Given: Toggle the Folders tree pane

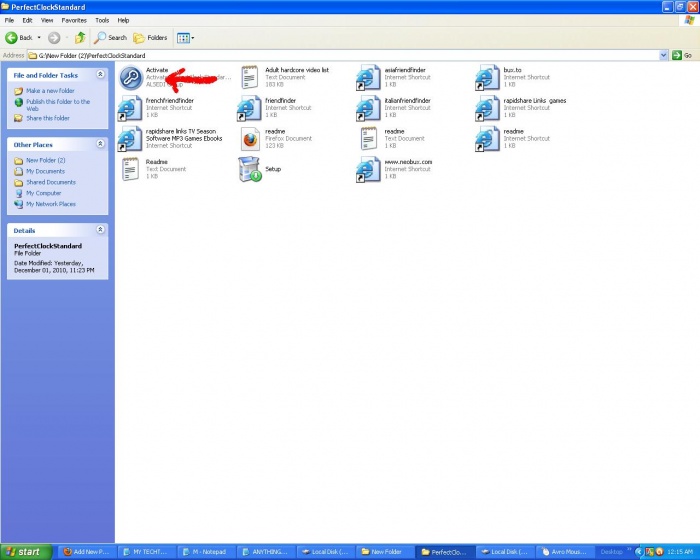Looking at the screenshot, I should 150,38.
